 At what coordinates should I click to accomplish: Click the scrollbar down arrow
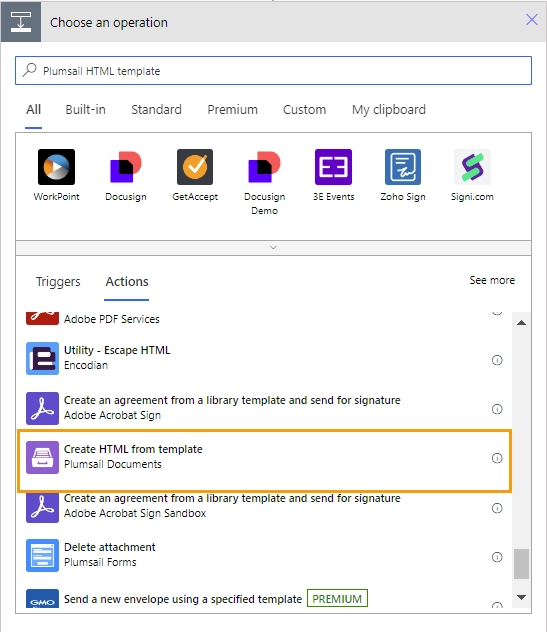point(521,597)
